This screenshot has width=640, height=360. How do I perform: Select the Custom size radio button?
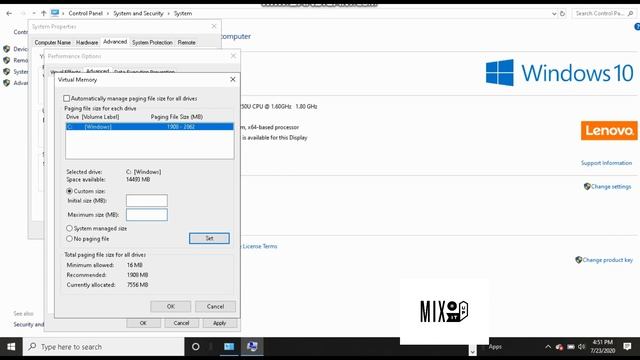pos(69,191)
